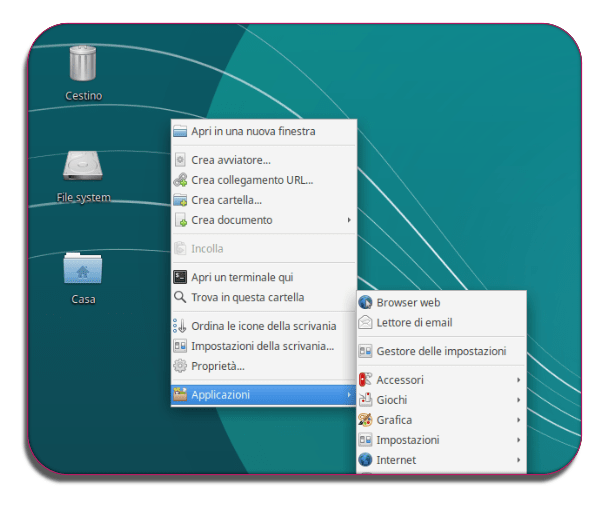
Task: Open Impostazioni della scrivania...
Action: coord(262,346)
